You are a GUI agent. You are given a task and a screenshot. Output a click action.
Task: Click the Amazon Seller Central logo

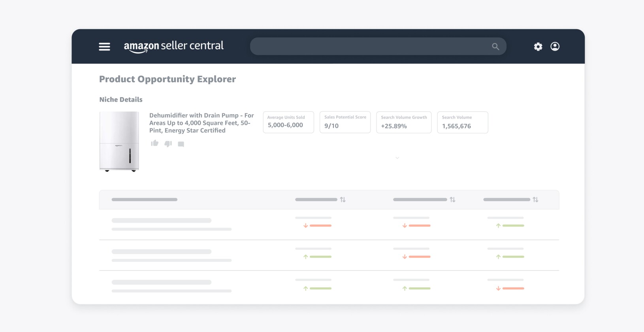tap(173, 46)
